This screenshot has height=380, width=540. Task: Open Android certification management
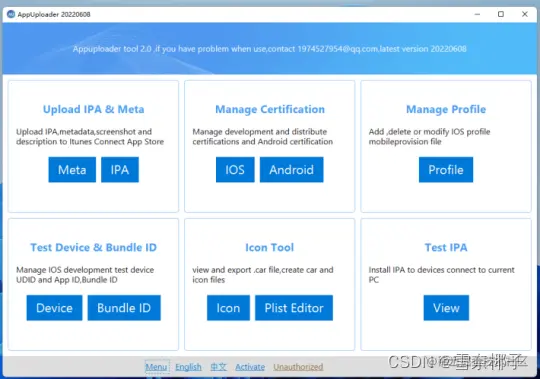click(291, 170)
